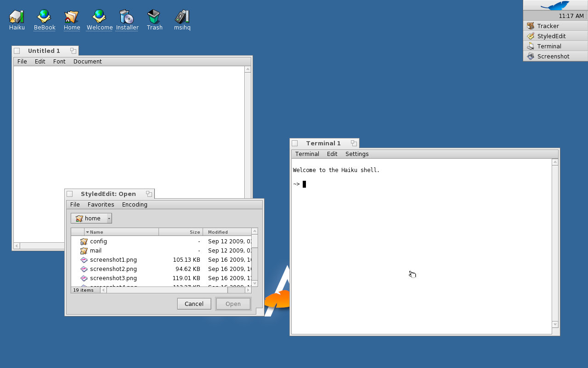Open the Font menu in StyledEdit
This screenshot has height=368, width=588.
pos(59,62)
